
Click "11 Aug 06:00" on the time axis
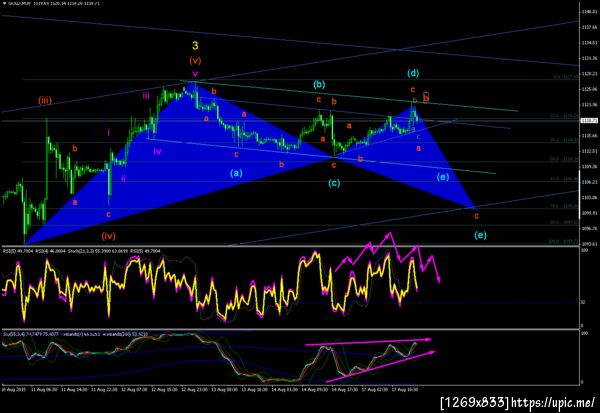point(44,389)
